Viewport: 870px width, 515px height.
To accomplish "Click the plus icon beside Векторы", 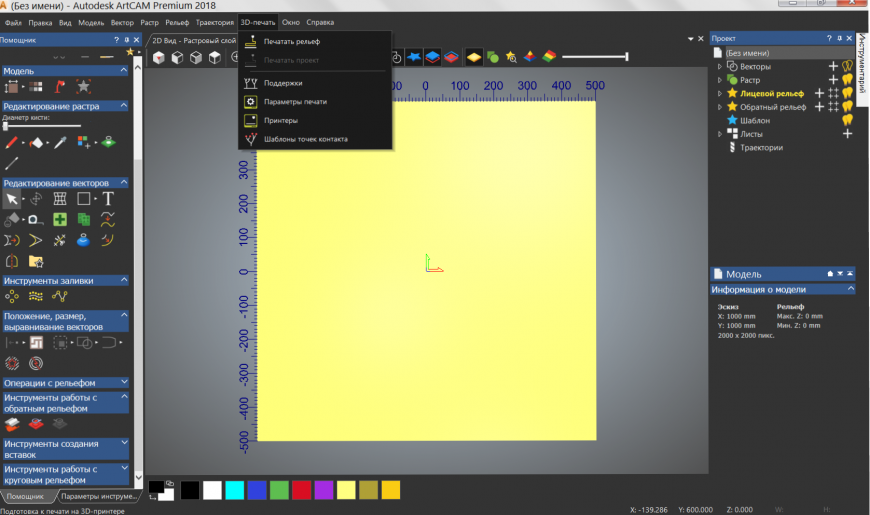I will tap(833, 66).
